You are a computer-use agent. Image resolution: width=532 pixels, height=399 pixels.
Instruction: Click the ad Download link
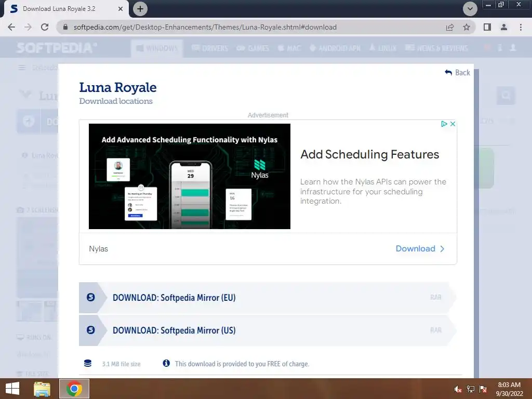(x=420, y=249)
